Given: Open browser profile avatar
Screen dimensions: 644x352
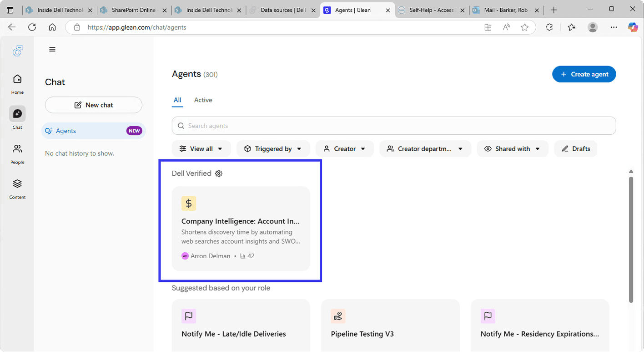Looking at the screenshot, I should [x=593, y=27].
